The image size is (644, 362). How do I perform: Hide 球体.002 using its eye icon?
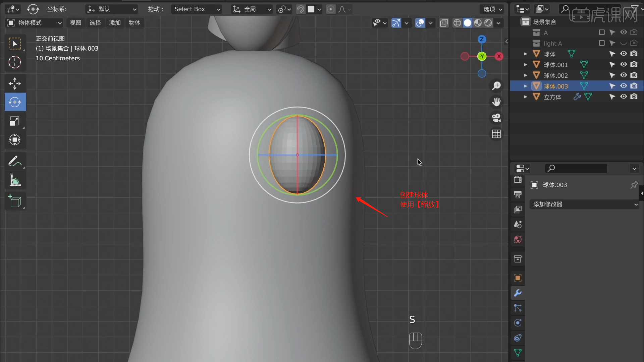624,75
